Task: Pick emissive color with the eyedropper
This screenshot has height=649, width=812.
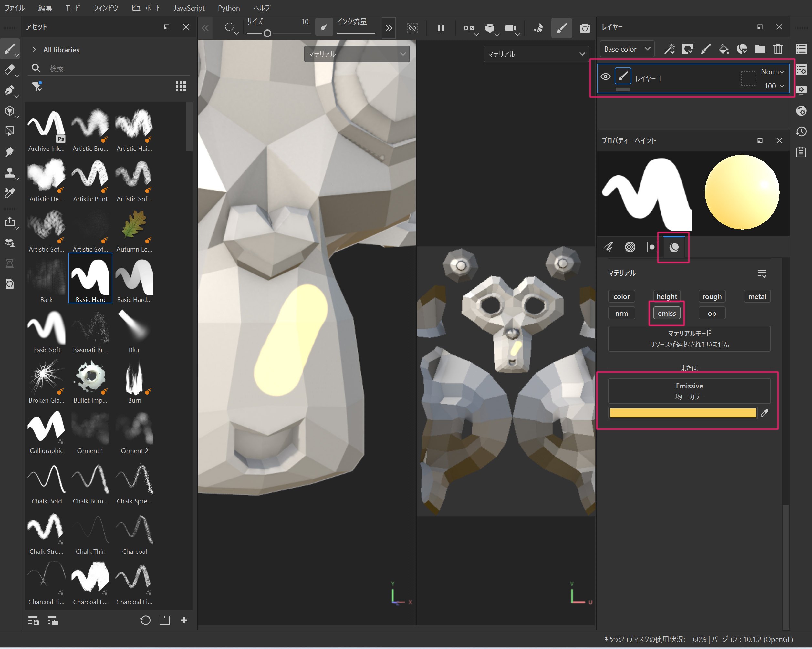Action: tap(765, 413)
